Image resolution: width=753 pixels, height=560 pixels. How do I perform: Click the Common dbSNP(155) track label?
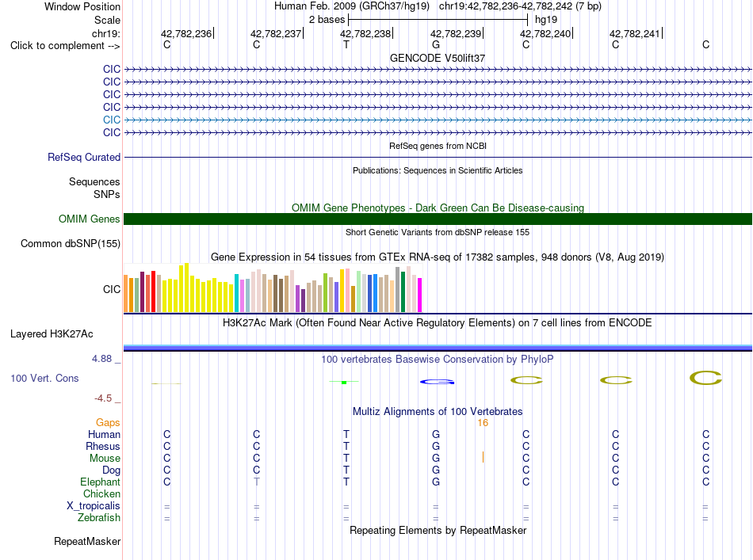[x=70, y=243]
